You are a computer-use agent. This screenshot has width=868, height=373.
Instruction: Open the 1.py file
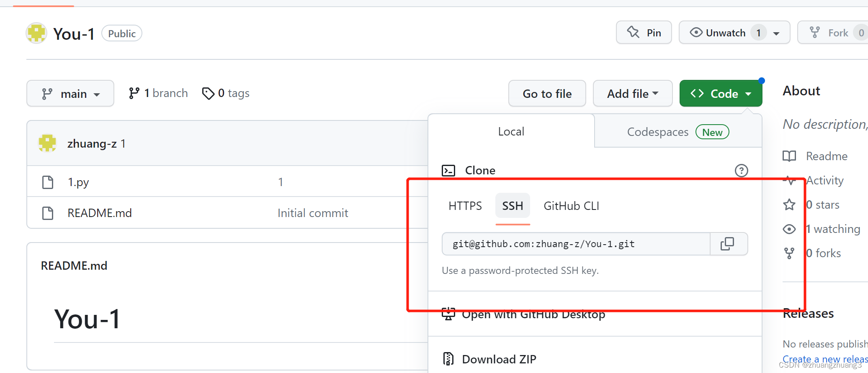(x=78, y=182)
